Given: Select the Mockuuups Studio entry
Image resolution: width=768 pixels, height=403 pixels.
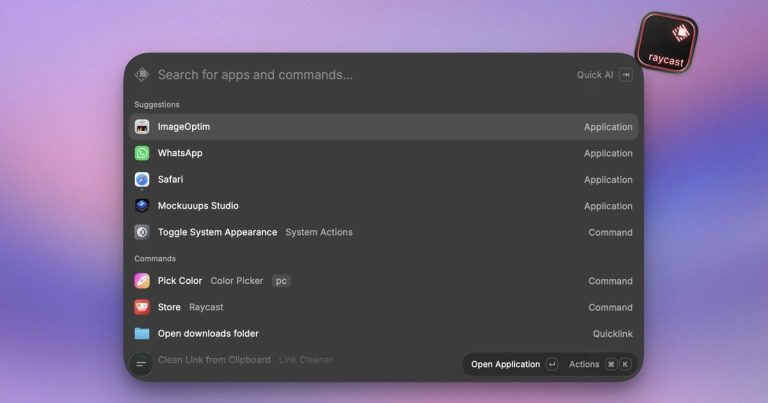Looking at the screenshot, I should [384, 206].
